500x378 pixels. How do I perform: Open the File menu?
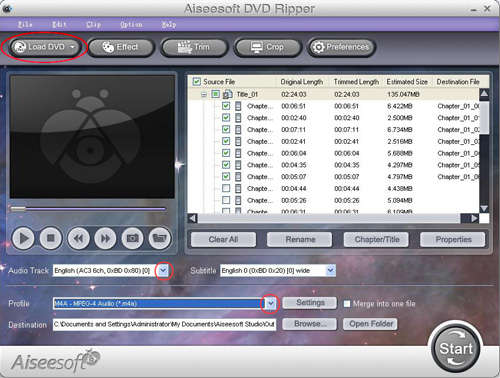click(25, 24)
